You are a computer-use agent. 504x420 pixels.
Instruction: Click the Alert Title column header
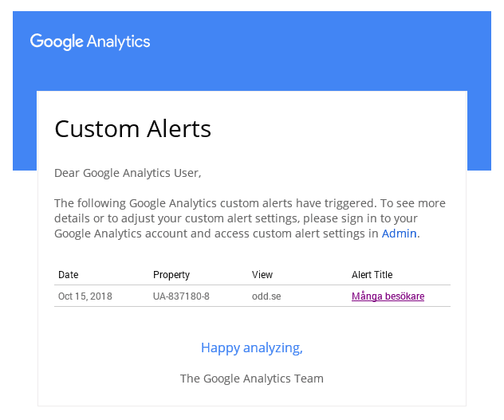(x=372, y=275)
